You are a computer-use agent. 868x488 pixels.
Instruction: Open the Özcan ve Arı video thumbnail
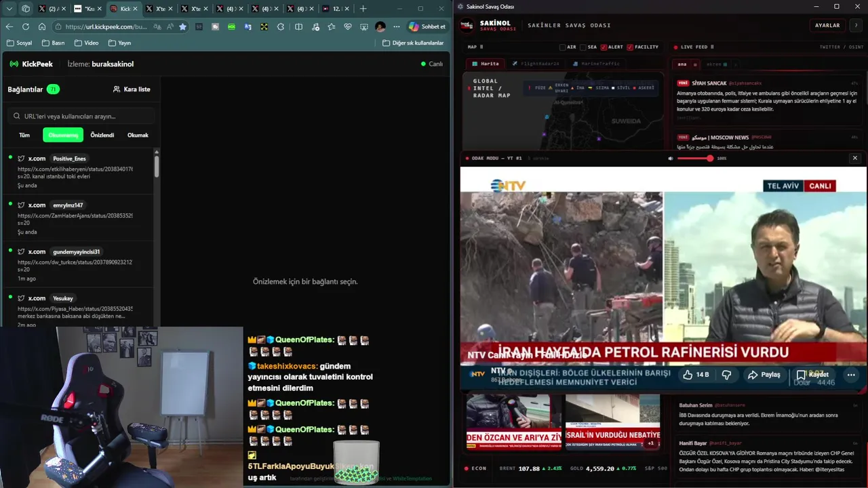pyautogui.click(x=514, y=422)
